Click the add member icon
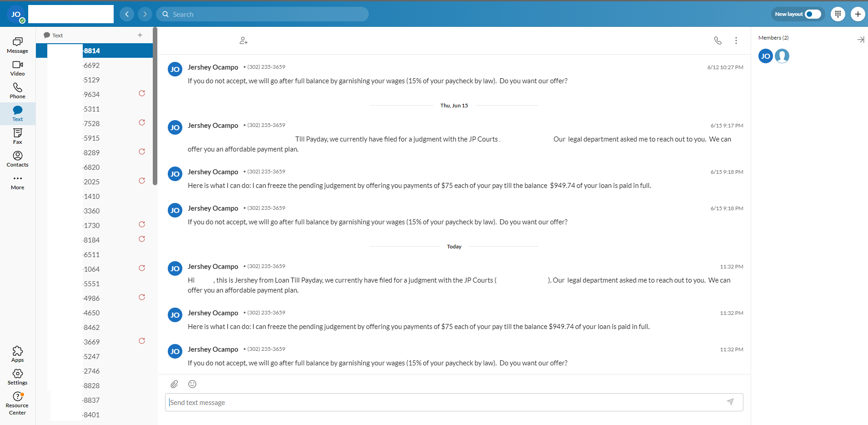The image size is (868, 425). click(244, 40)
